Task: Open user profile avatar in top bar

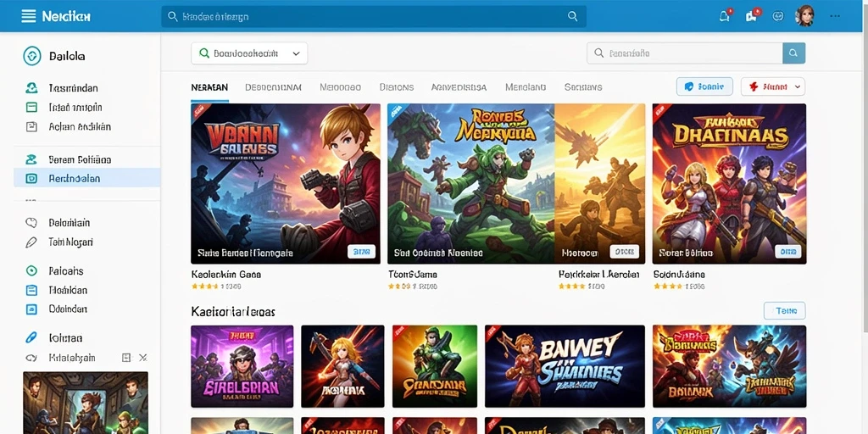Action: 804,16
